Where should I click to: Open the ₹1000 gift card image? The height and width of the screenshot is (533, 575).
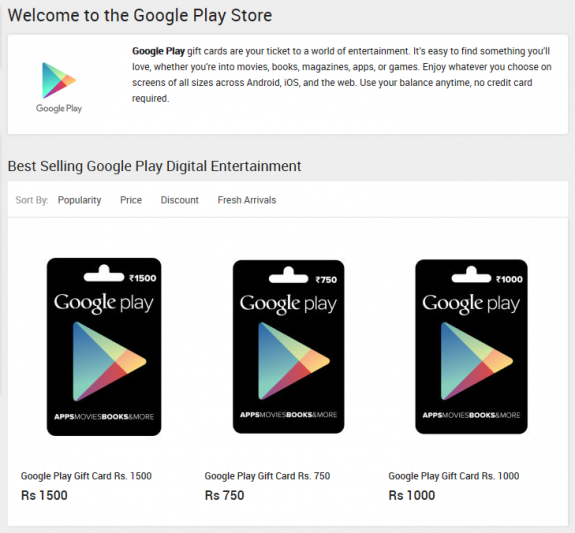point(471,347)
